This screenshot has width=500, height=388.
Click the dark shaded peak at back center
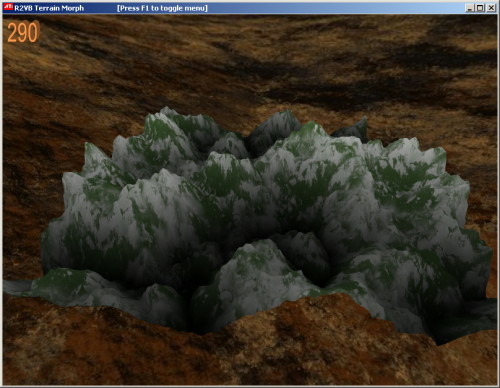coord(273,130)
